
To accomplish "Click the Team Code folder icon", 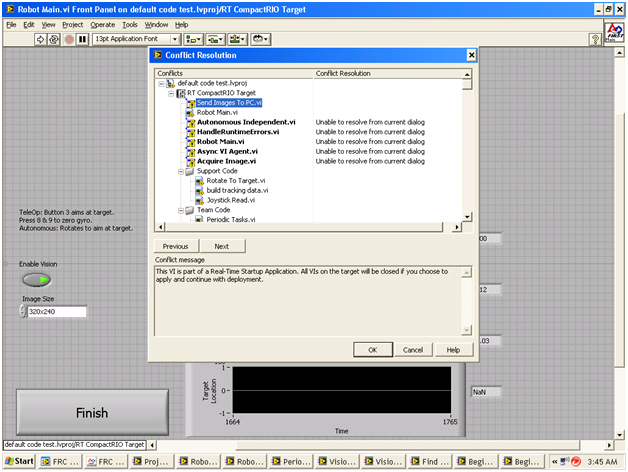I will [x=190, y=210].
